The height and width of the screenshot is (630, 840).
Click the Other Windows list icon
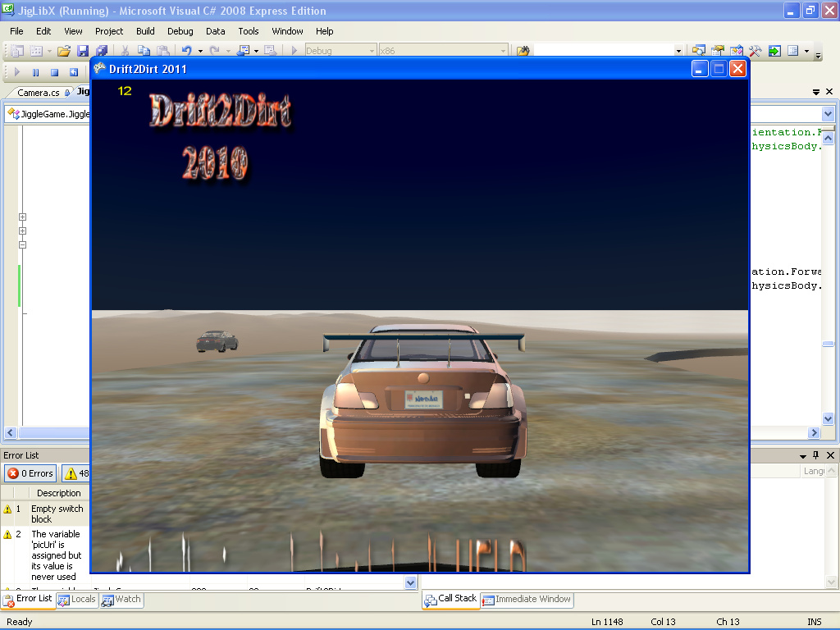(x=793, y=51)
